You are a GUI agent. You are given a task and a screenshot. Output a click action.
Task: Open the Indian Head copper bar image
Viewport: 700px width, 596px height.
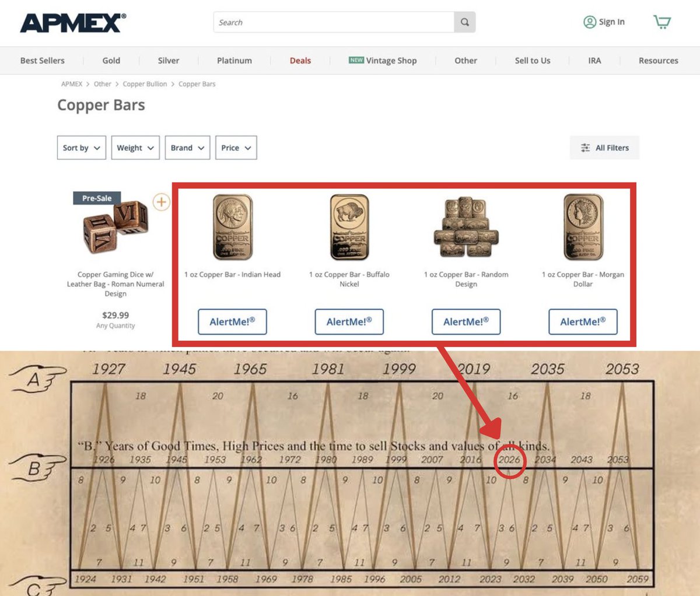pyautogui.click(x=233, y=227)
